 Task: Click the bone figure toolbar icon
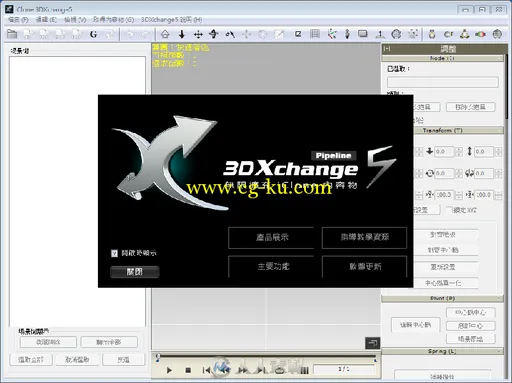pos(347,34)
